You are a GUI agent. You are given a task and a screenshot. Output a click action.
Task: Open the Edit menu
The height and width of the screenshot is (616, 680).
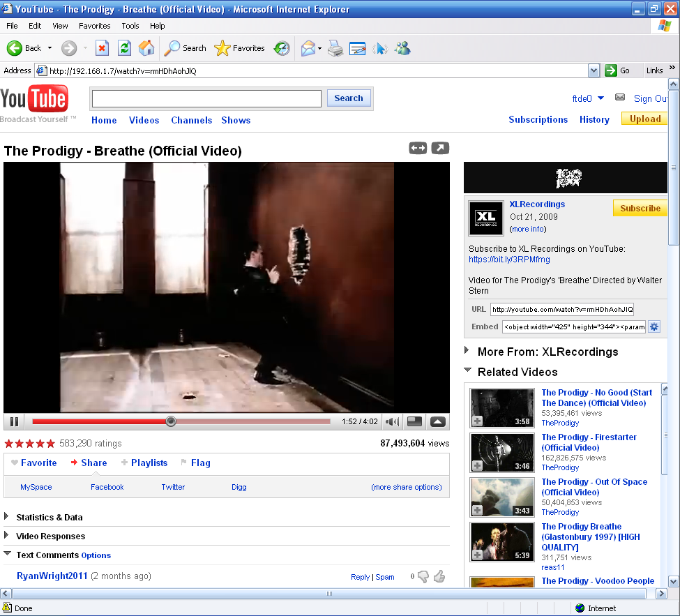click(35, 26)
